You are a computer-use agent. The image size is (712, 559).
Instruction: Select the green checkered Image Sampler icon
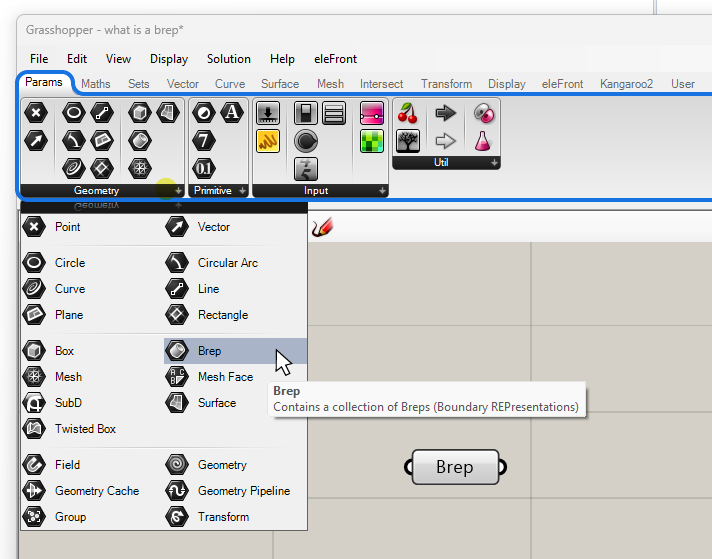(x=371, y=141)
